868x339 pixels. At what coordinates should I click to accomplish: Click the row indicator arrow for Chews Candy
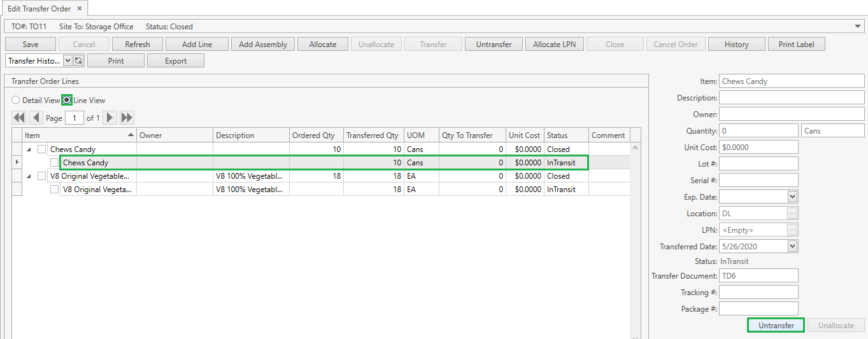[x=17, y=163]
